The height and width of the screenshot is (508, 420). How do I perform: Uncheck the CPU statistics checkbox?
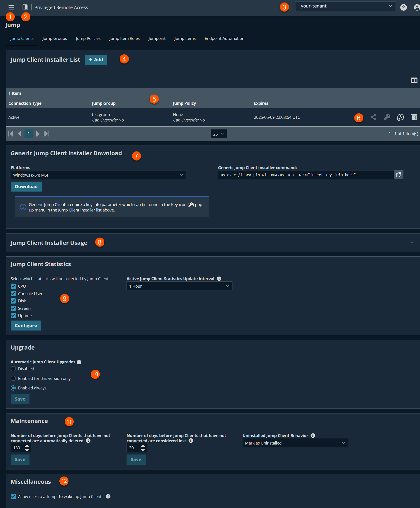pyautogui.click(x=13, y=286)
